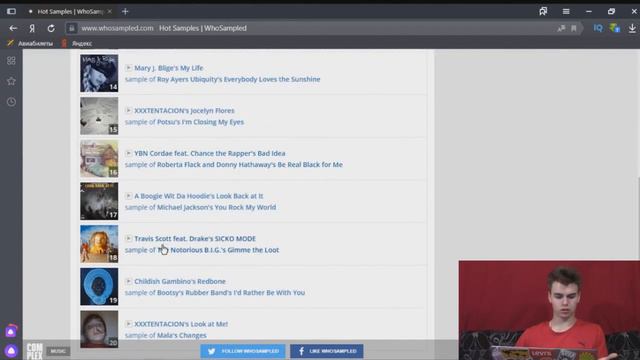Click the number 18 Astroworld cover

tap(99, 244)
